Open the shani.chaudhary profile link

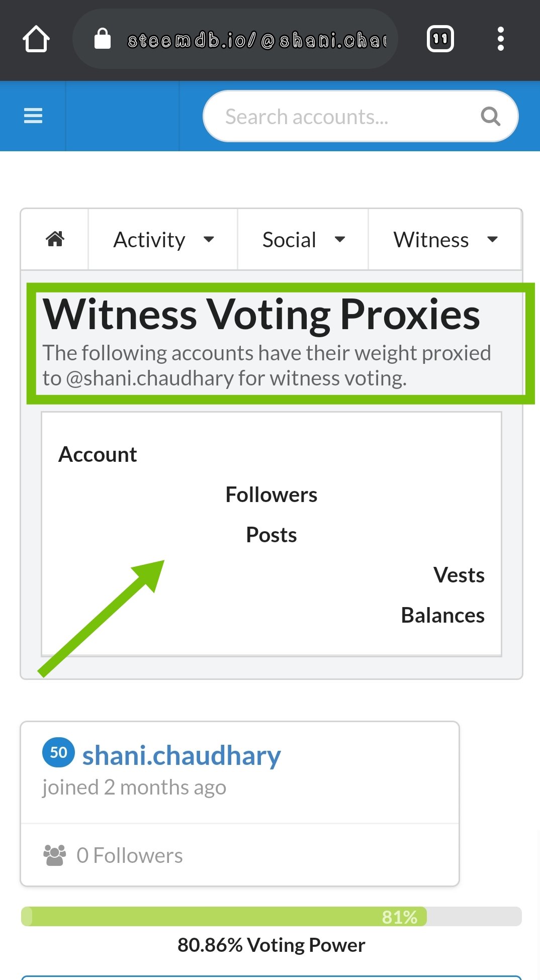(x=182, y=755)
